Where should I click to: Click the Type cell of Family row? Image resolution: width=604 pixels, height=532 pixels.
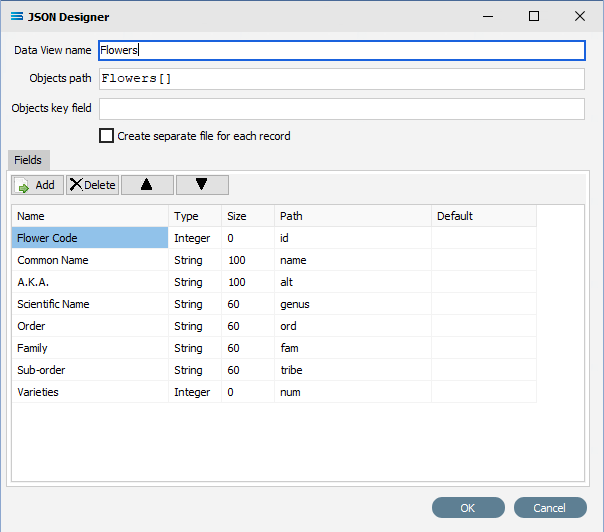click(x=195, y=348)
